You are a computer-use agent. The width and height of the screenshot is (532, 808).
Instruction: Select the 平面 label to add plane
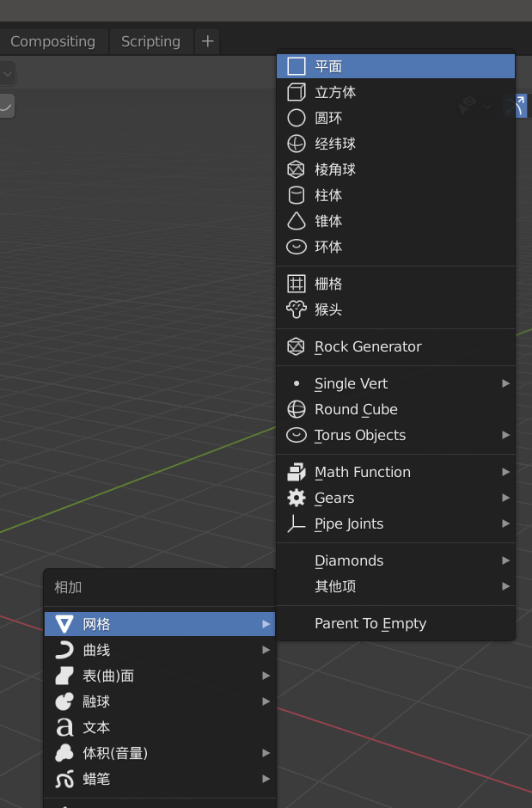(x=328, y=66)
